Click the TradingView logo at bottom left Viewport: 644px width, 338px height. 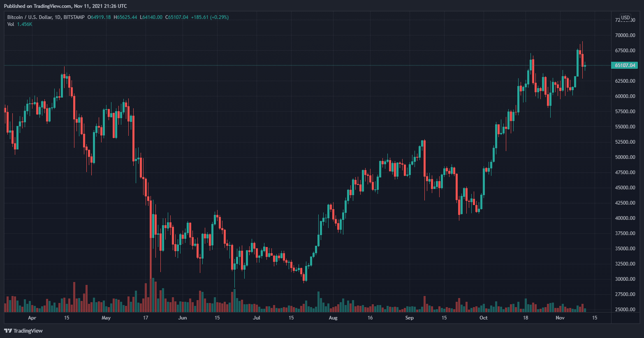pos(23,331)
